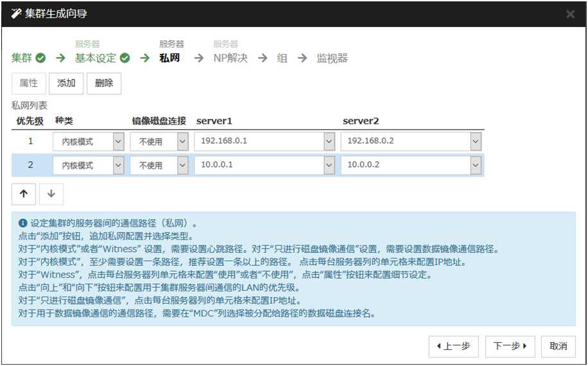The image size is (588, 366).
Task: Open the 种类 dropdown in row 1
Action: [x=118, y=142]
